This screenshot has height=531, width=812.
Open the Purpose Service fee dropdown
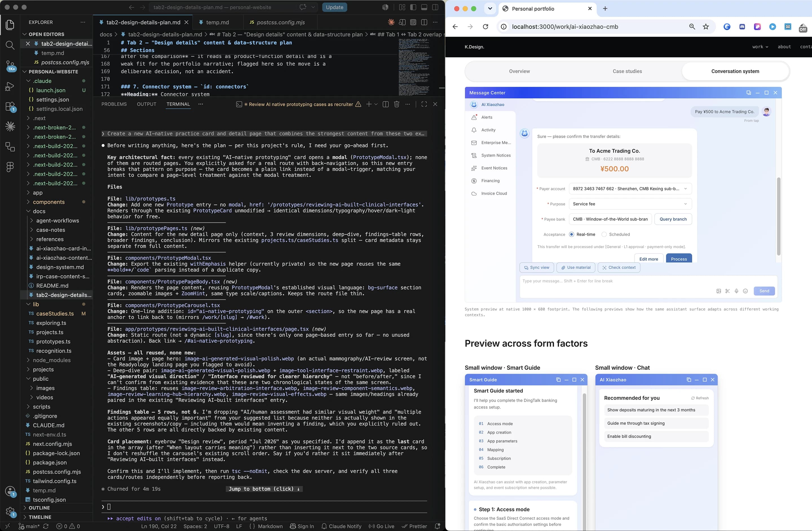click(x=630, y=204)
